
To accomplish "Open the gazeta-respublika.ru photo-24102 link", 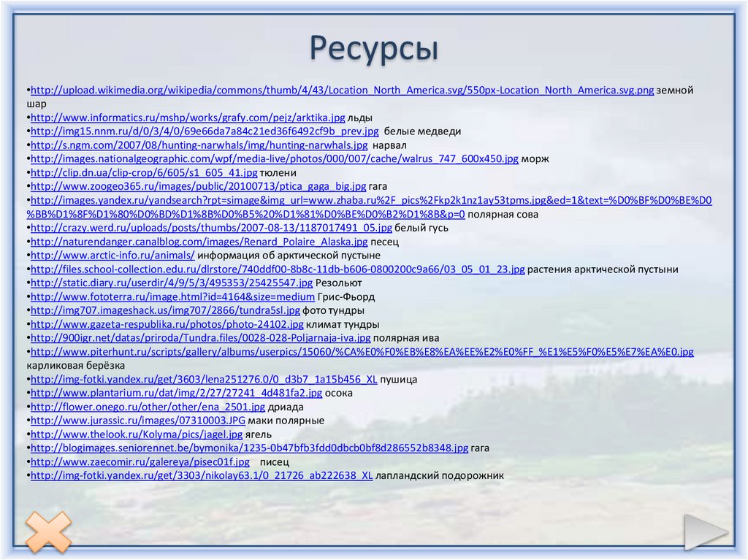I will [x=167, y=324].
